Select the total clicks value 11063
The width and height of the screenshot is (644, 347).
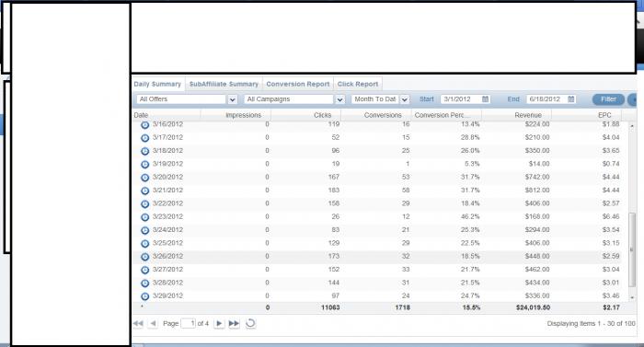pyautogui.click(x=330, y=307)
